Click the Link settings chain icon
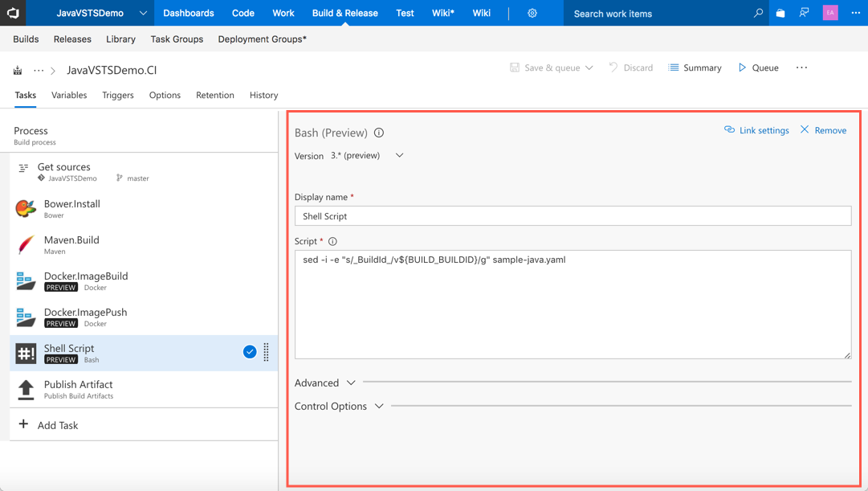 point(729,129)
